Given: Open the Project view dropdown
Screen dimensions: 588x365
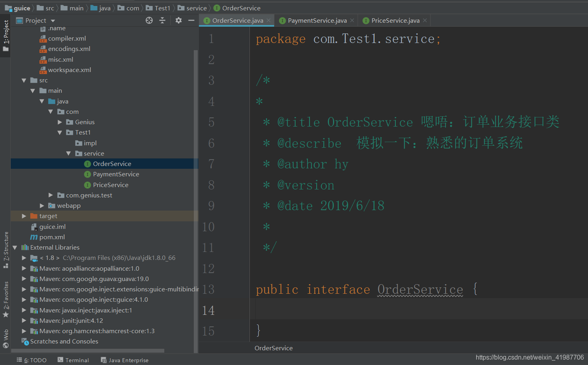Looking at the screenshot, I should (x=53, y=21).
